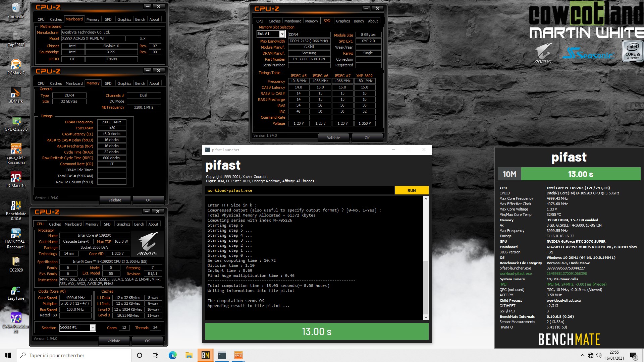Viewport: 644px width, 362px height.
Task: Open the Socket #1 selection dropdown
Action: click(x=77, y=327)
